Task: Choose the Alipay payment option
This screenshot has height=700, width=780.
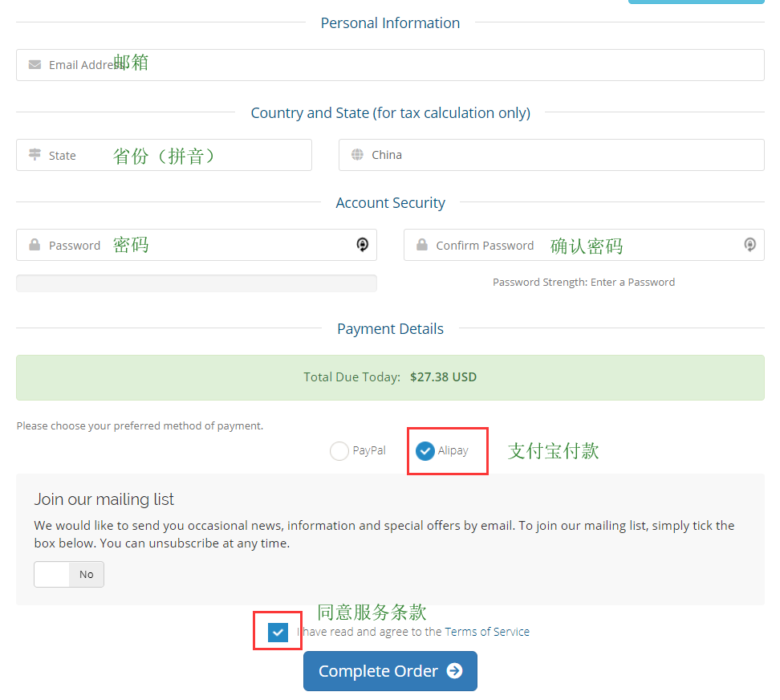Action: pyautogui.click(x=425, y=451)
